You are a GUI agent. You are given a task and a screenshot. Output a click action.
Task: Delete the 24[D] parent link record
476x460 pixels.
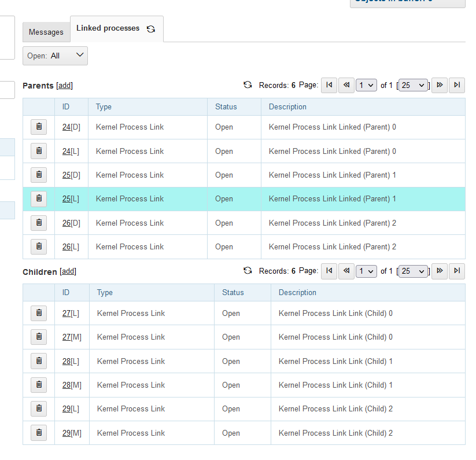coord(38,127)
